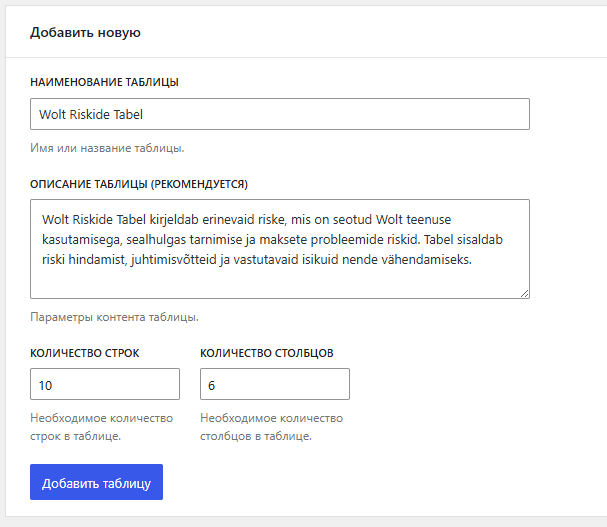This screenshot has height=527, width=607.
Task: Select the columns count field containing 6
Action: (275, 384)
